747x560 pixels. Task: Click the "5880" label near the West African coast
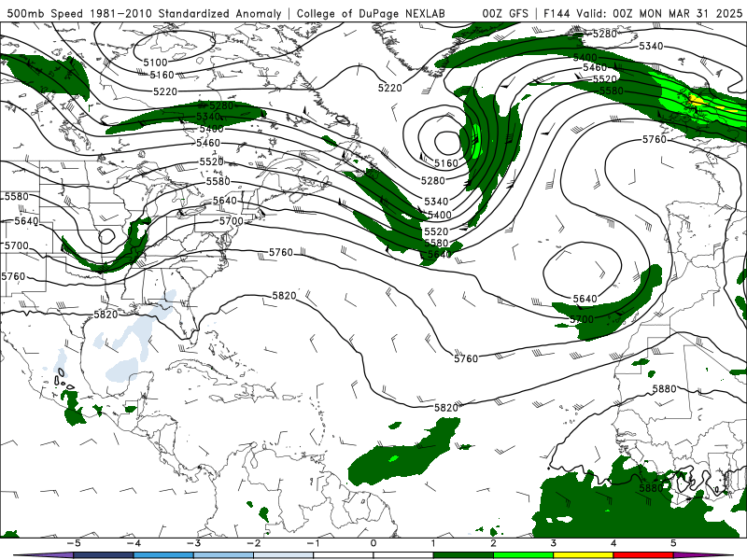click(x=651, y=488)
